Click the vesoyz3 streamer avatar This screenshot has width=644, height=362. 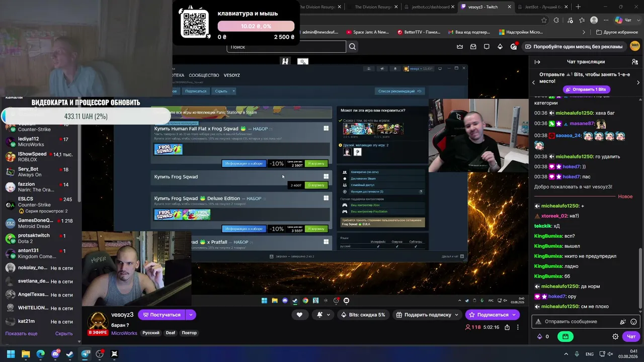click(98, 322)
